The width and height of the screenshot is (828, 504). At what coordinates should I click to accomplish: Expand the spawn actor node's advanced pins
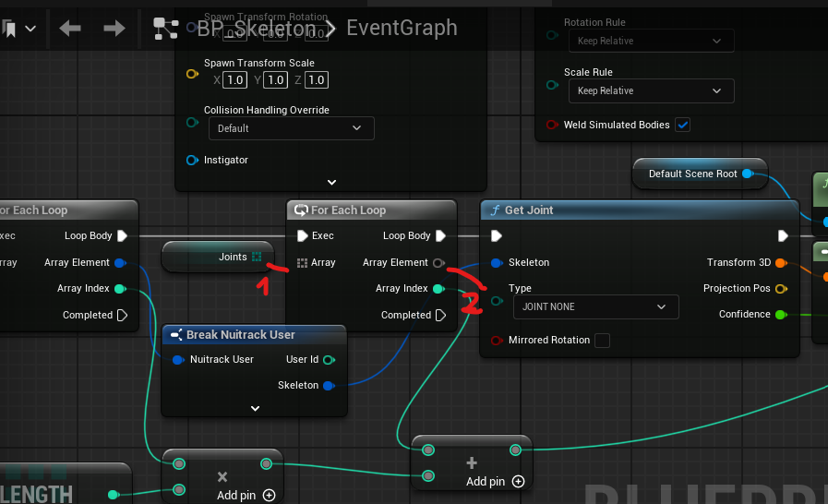(x=331, y=182)
